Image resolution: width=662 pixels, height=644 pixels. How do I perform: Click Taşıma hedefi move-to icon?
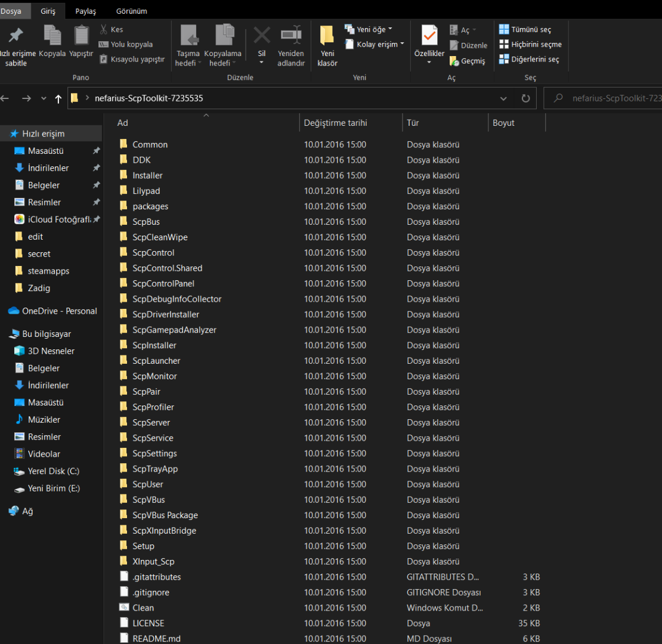pyautogui.click(x=188, y=36)
